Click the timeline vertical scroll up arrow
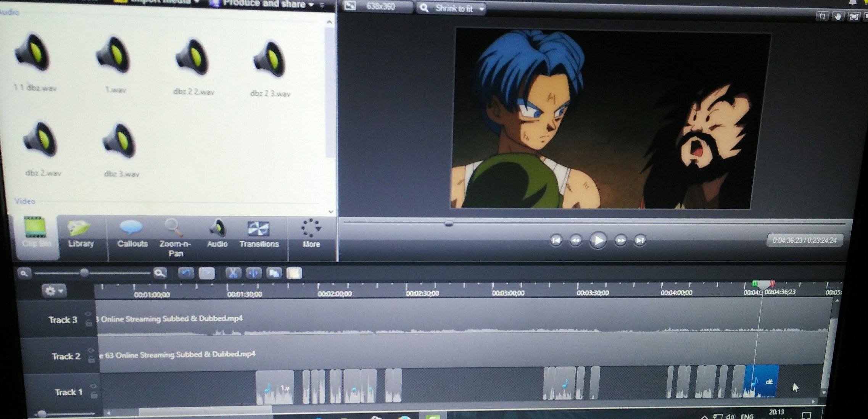Image resolution: width=868 pixels, height=419 pixels. point(836,301)
